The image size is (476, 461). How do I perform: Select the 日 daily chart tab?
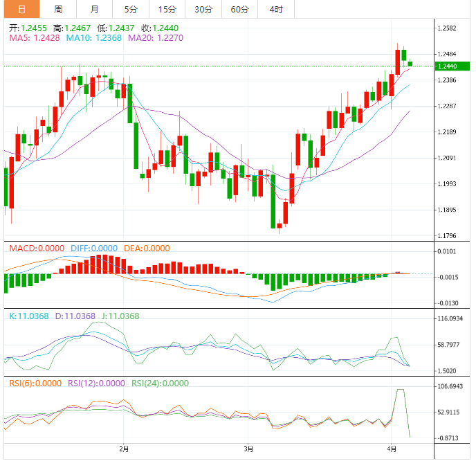tap(21, 9)
